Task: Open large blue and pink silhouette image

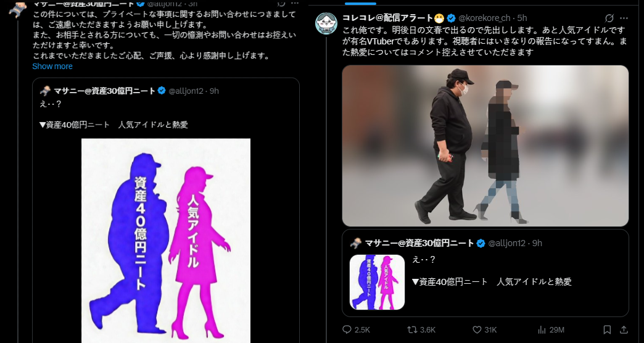Action: coord(166,241)
